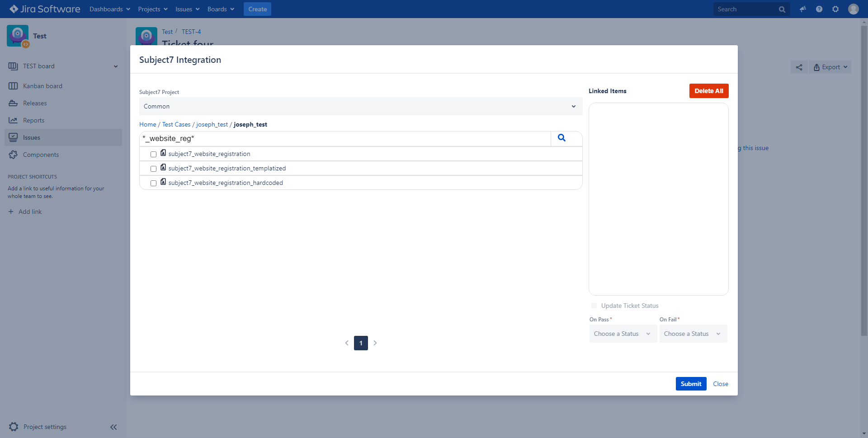Select the subject7_website_registration_hardcoded checkbox
Screen dimensions: 868x438
154,183
